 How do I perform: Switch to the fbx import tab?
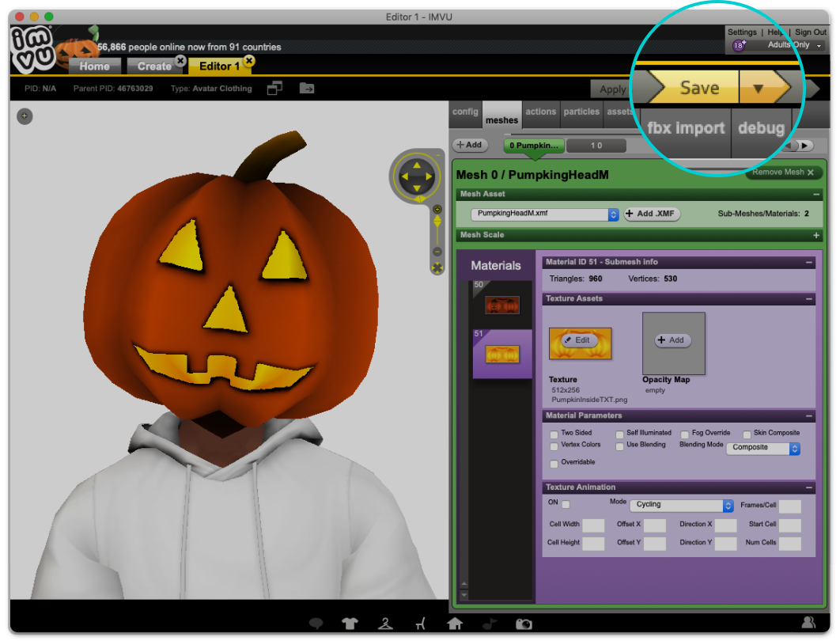[686, 129]
